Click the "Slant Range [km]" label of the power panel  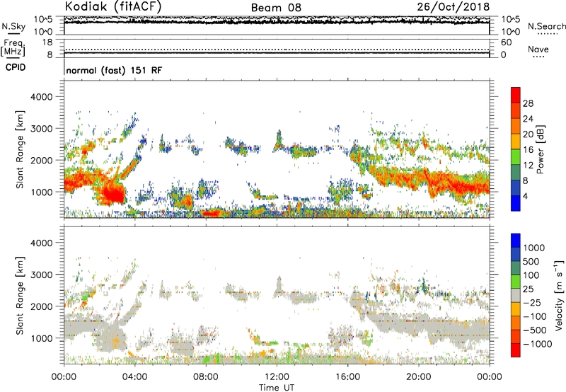pos(20,149)
